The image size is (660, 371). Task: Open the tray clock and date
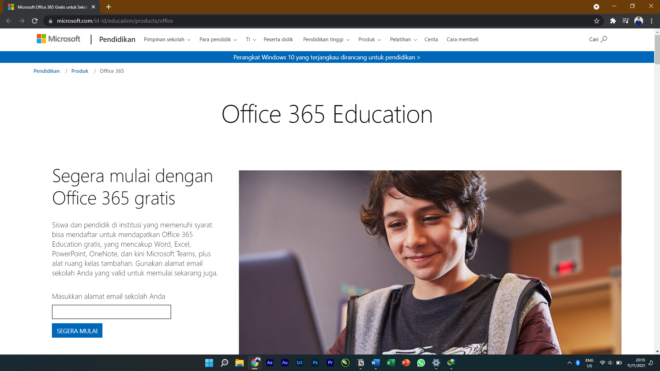[x=636, y=363]
